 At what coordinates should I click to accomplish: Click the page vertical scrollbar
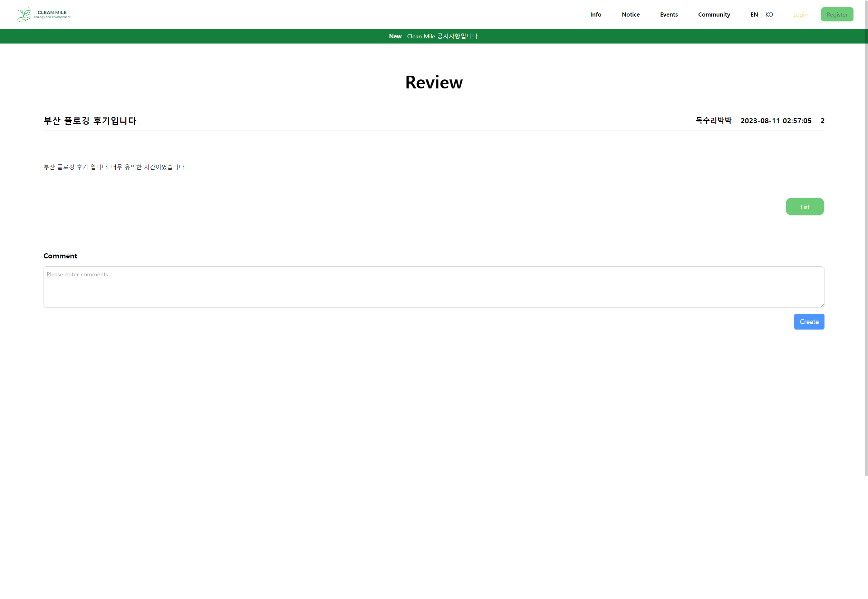click(x=866, y=238)
